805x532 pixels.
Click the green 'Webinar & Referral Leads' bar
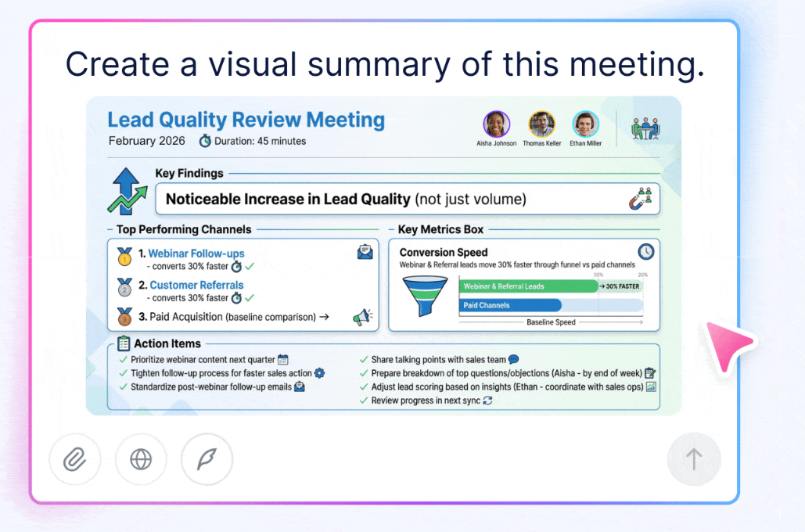pos(528,286)
